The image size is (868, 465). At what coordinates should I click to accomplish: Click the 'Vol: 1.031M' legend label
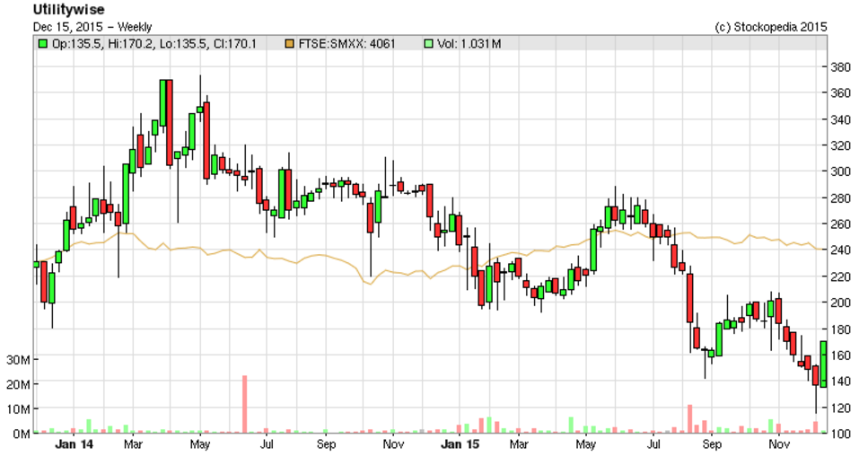pyautogui.click(x=469, y=43)
